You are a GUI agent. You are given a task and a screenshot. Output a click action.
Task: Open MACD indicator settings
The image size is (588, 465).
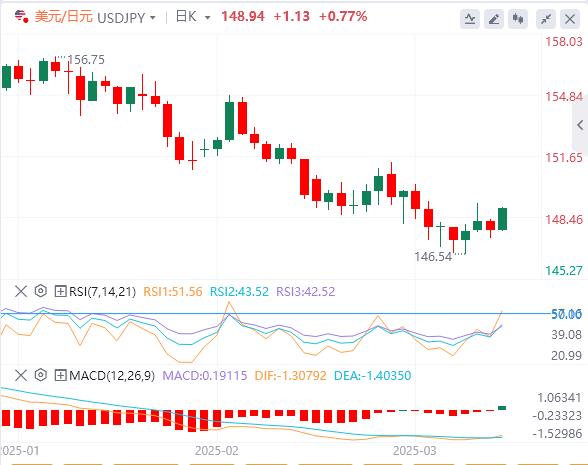tap(40, 375)
